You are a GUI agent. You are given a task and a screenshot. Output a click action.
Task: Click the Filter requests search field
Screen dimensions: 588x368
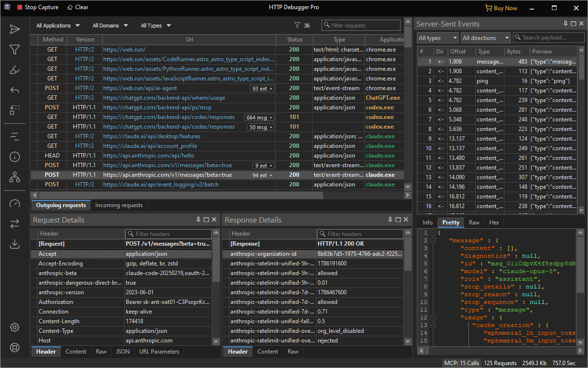361,26
